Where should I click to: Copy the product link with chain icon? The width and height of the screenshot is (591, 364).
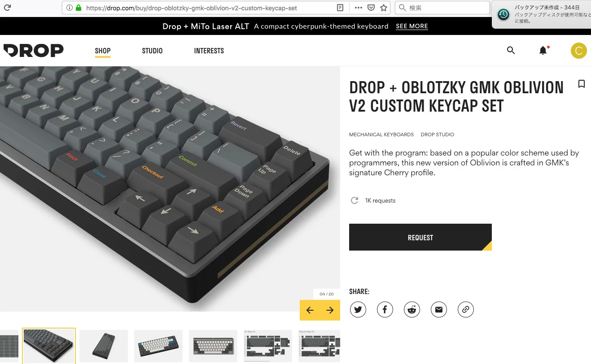pyautogui.click(x=466, y=309)
